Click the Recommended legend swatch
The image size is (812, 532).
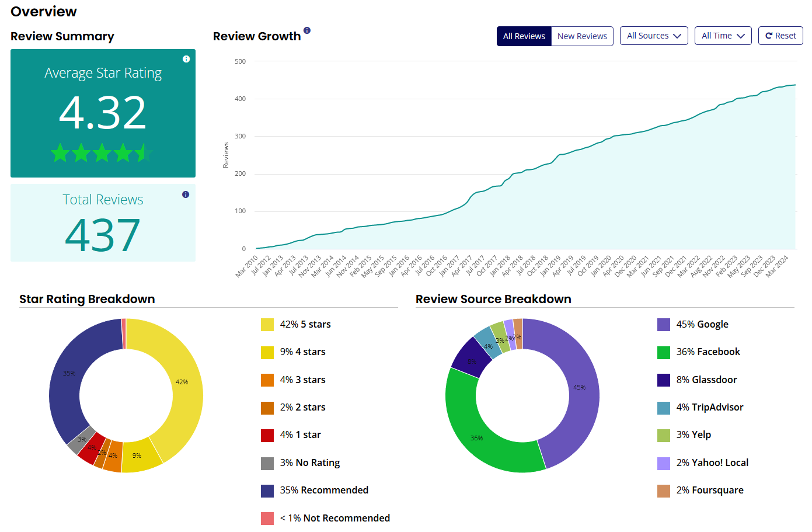267,491
